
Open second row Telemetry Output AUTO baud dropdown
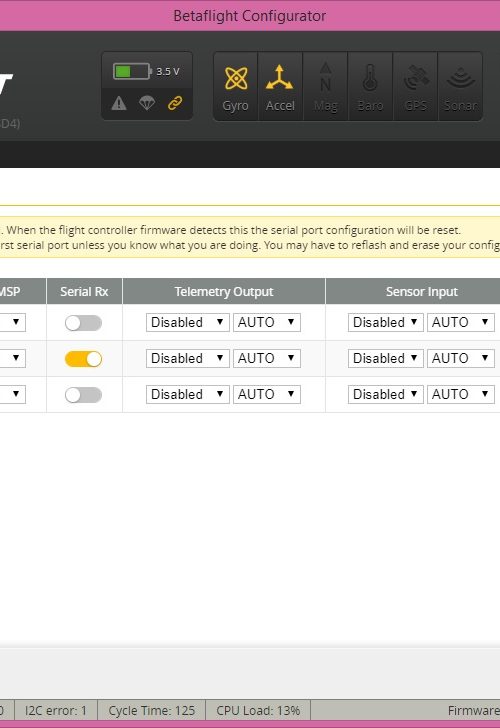(x=266, y=358)
